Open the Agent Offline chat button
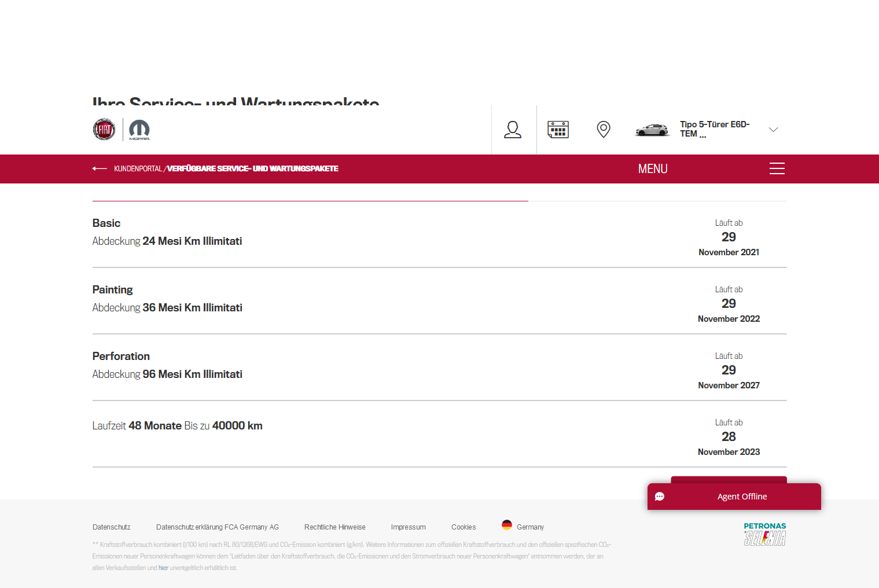This screenshot has height=588, width=879. 742,497
